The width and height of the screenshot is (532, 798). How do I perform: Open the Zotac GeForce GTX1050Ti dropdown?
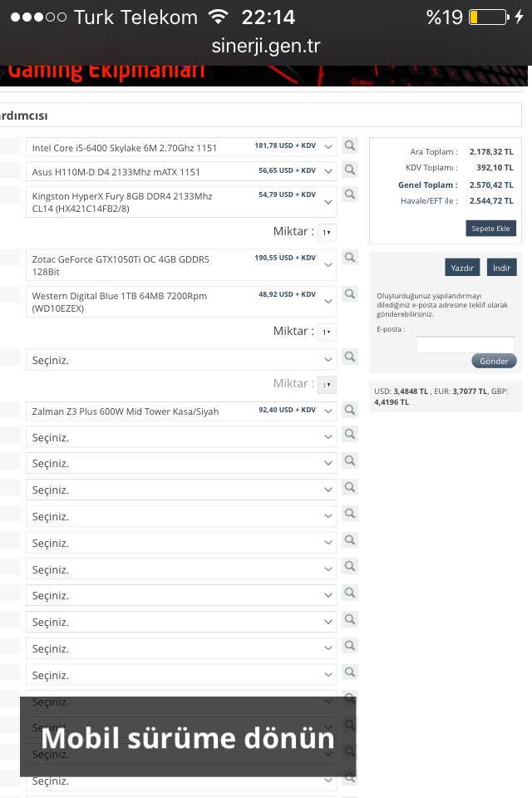coord(181,265)
